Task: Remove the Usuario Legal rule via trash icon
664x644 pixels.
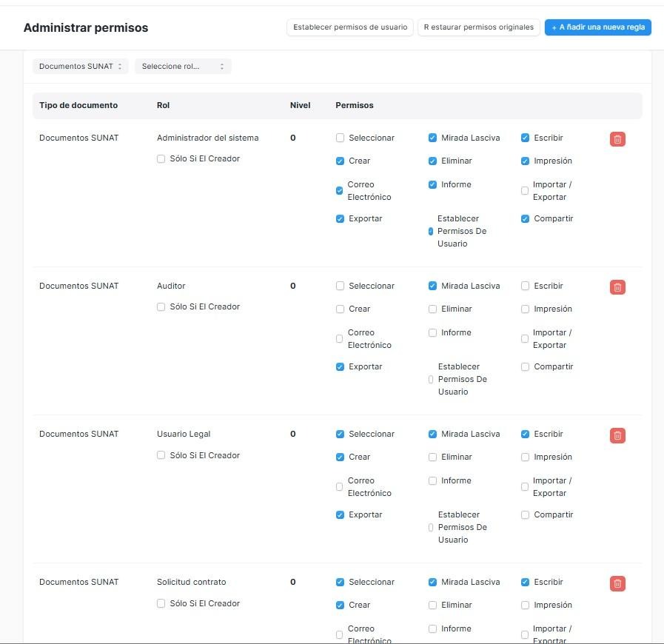Action: point(617,435)
